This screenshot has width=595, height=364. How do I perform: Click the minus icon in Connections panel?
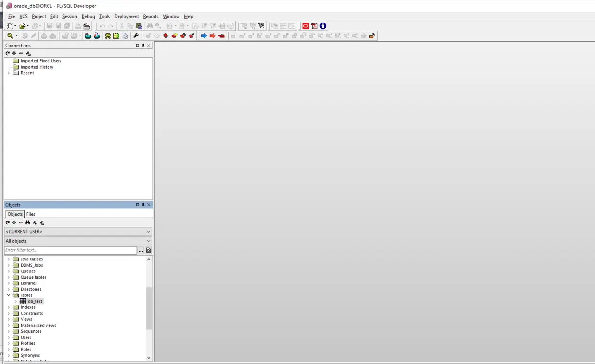click(x=21, y=53)
